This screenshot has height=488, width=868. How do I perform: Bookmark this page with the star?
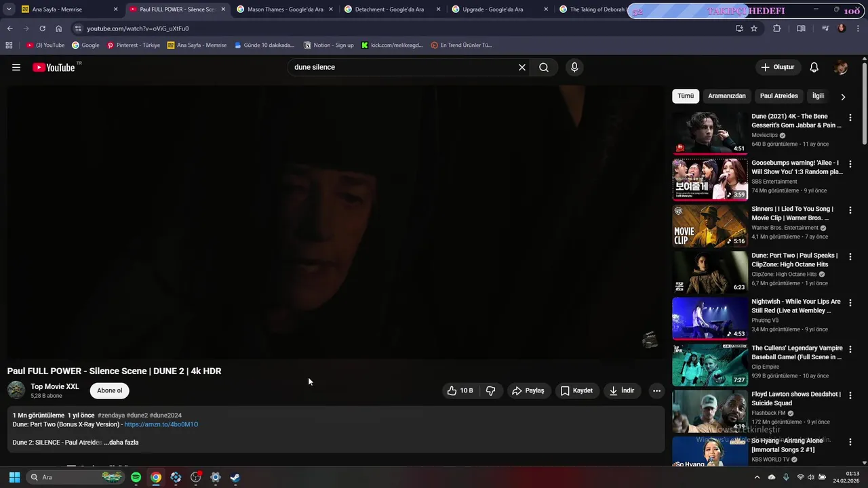coord(754,28)
